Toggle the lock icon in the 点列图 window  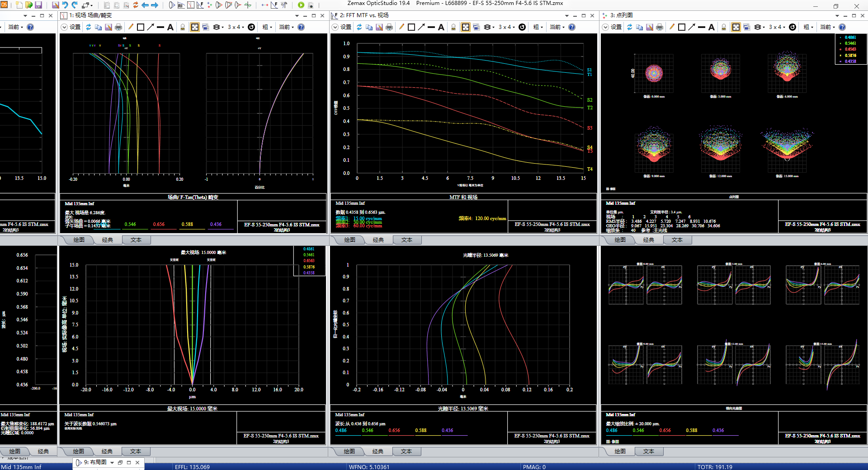(x=724, y=27)
